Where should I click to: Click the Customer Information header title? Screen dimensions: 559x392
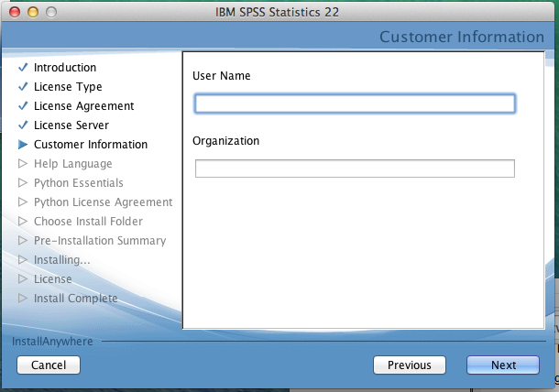tap(462, 37)
